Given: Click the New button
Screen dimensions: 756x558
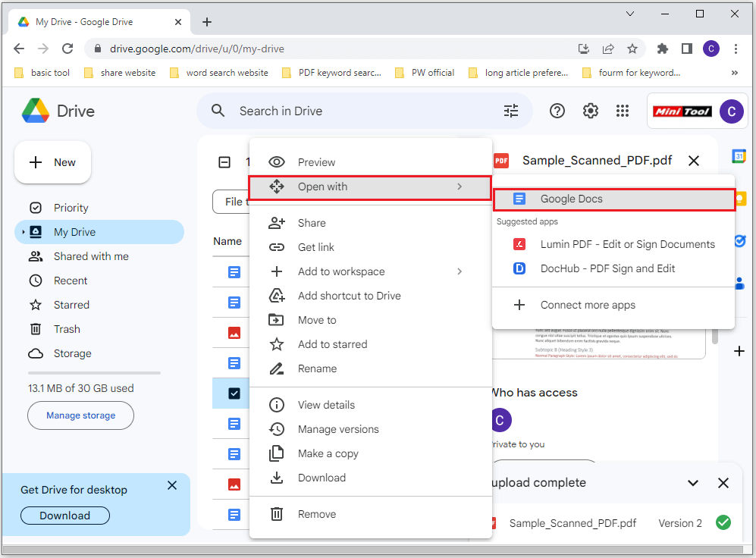Looking at the screenshot, I should pos(52,162).
